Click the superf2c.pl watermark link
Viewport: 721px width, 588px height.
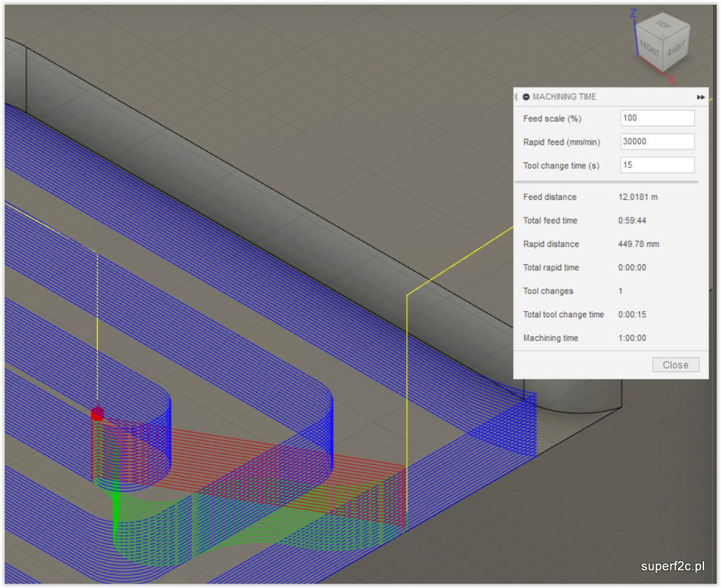(673, 567)
